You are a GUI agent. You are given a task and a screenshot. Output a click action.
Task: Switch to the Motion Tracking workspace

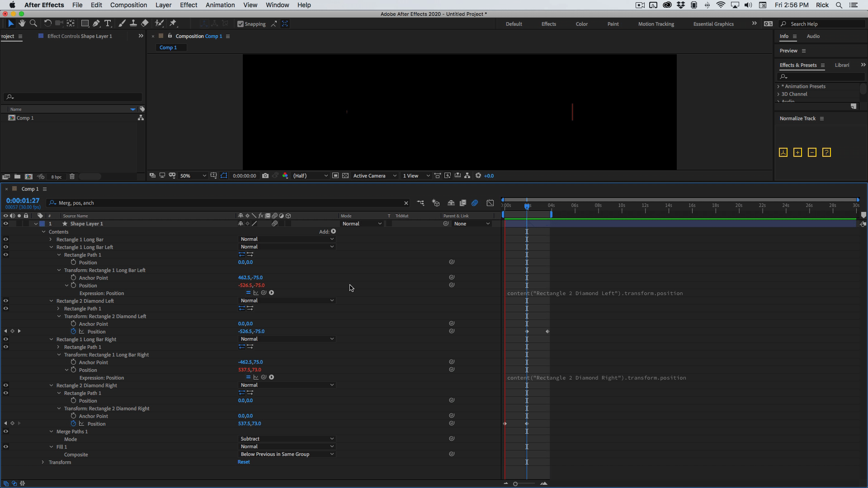[x=656, y=24]
